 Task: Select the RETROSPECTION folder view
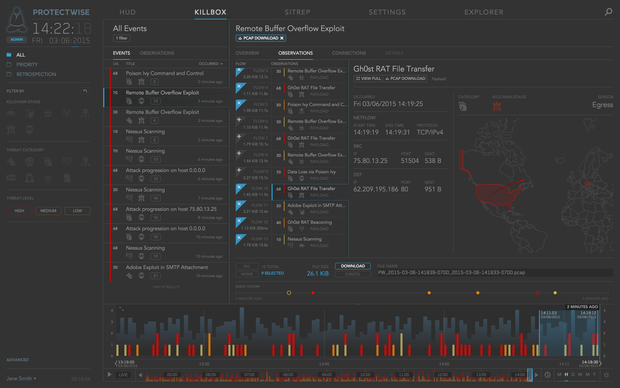(36, 74)
